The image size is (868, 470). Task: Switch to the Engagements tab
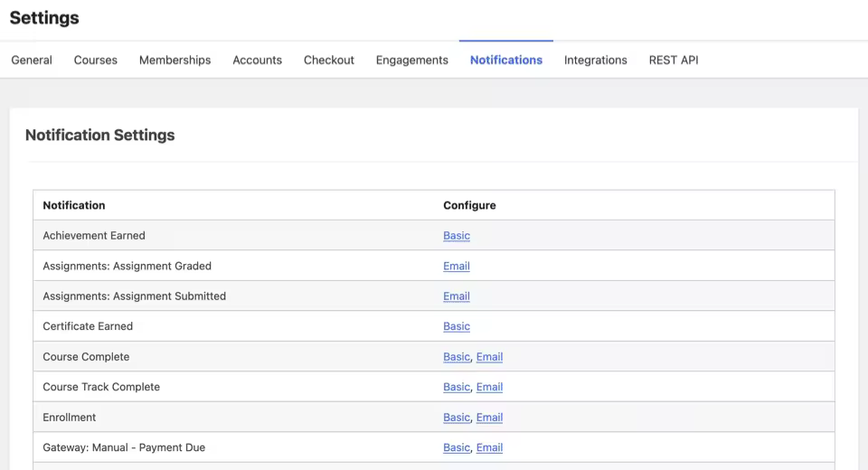click(412, 60)
